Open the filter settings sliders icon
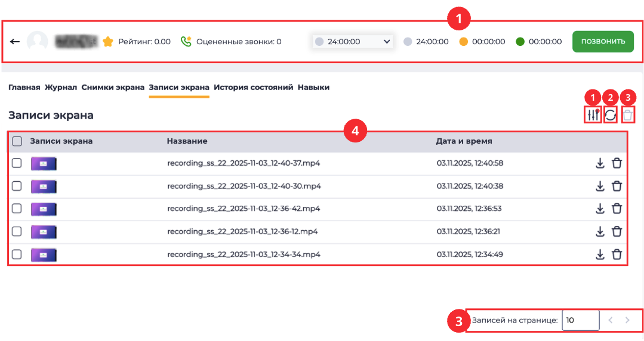644x341 pixels. [593, 115]
